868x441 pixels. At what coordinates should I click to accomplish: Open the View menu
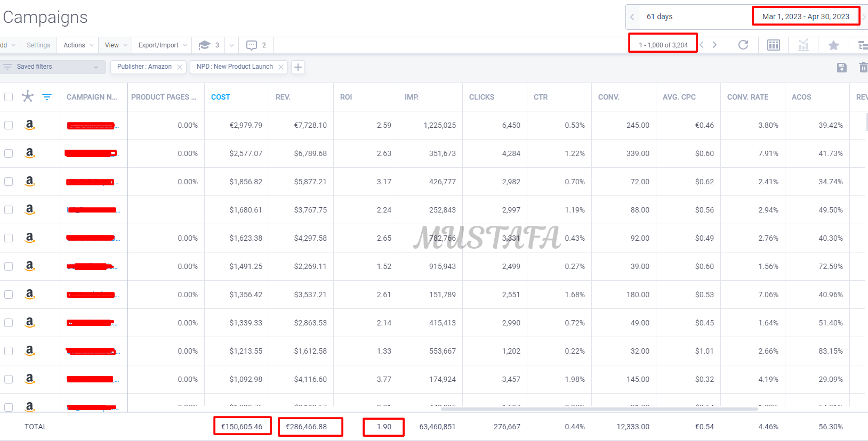tap(115, 45)
